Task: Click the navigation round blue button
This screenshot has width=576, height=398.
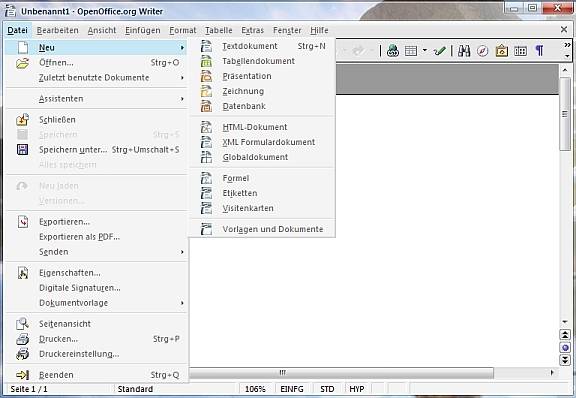Action: 565,348
